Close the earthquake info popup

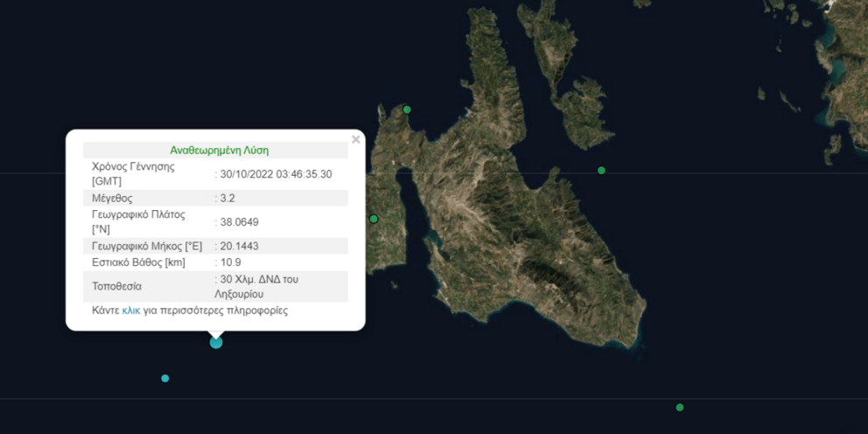355,139
